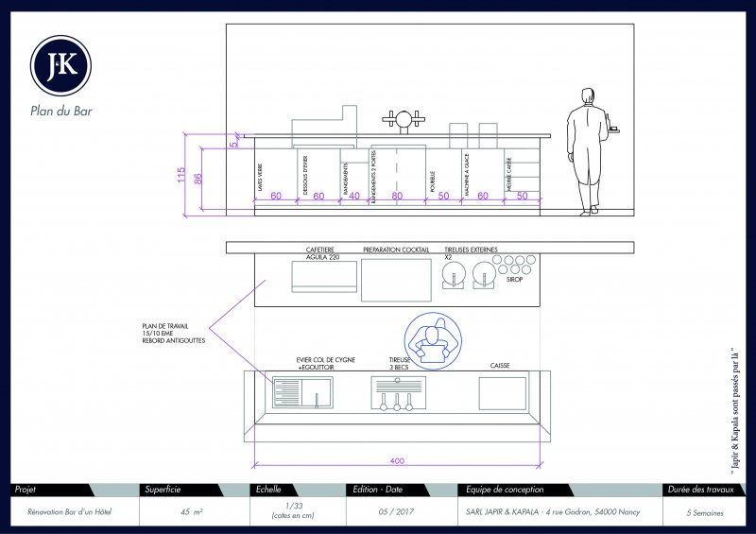Image resolution: width=756 pixels, height=534 pixels.
Task: Click the sink with drainer drawing
Action: pos(301,390)
